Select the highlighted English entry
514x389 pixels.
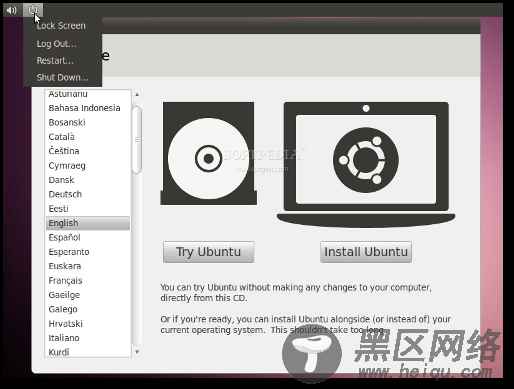click(x=88, y=223)
